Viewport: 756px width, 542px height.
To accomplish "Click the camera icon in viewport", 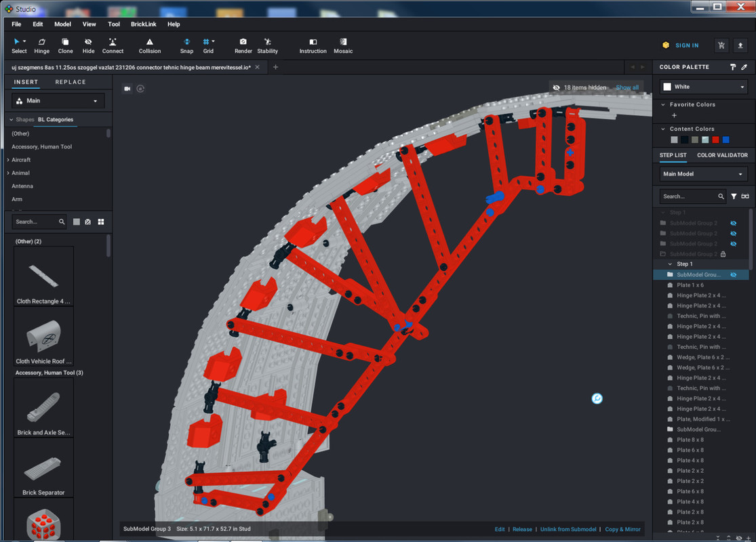I will [127, 89].
